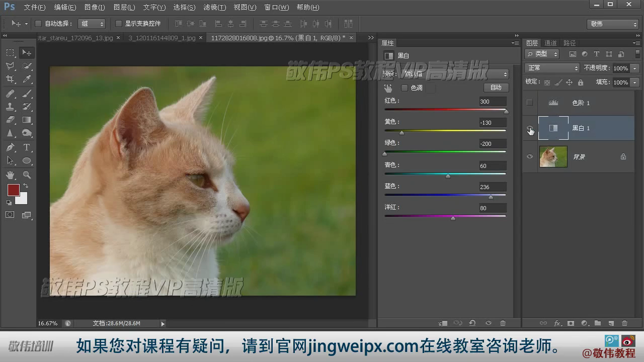Close the 1172828016808.jpg document tab
Viewport: 644px width, 362px height.
351,38
